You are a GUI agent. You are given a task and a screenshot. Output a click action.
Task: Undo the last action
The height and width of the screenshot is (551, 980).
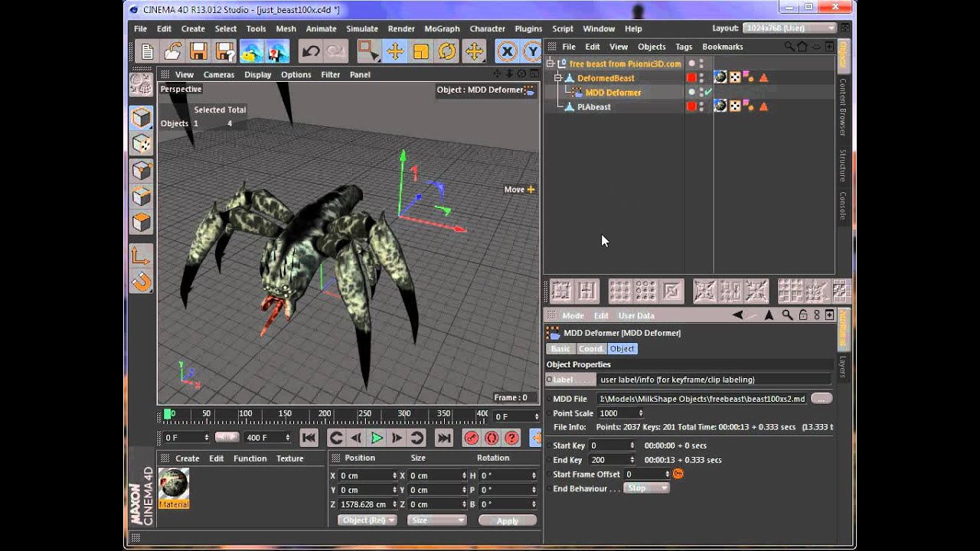click(x=310, y=51)
